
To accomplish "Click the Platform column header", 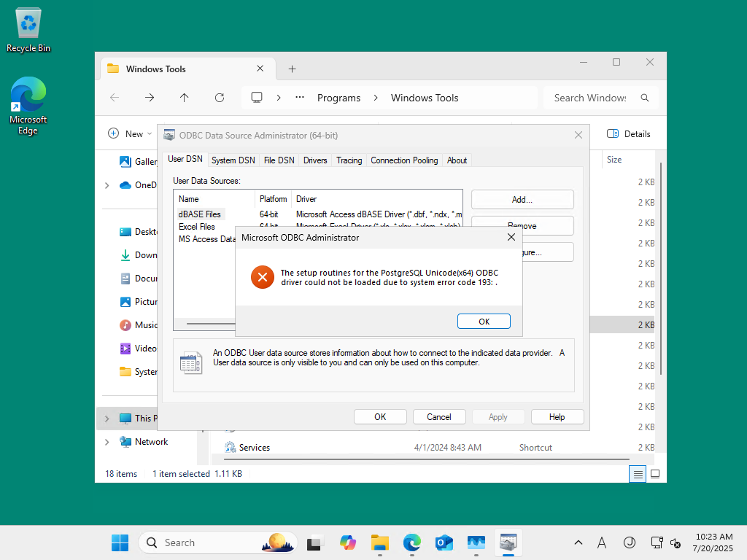I will pos(273,199).
